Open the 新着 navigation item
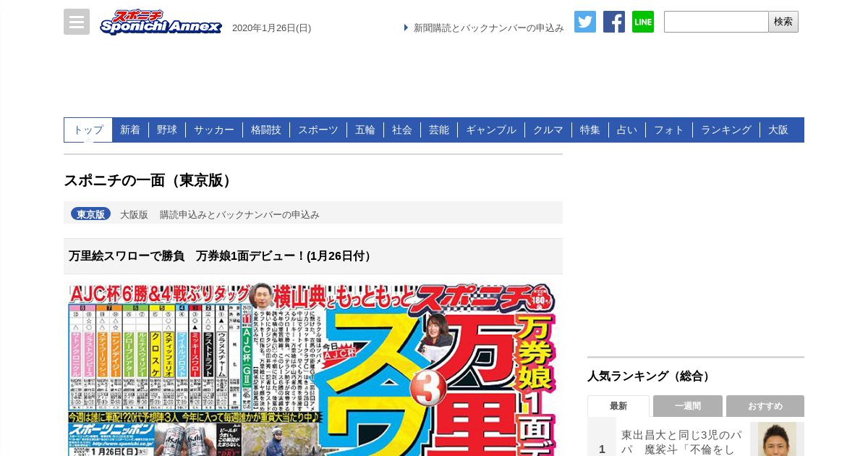Viewport: 868px width, 456px height. [130, 130]
